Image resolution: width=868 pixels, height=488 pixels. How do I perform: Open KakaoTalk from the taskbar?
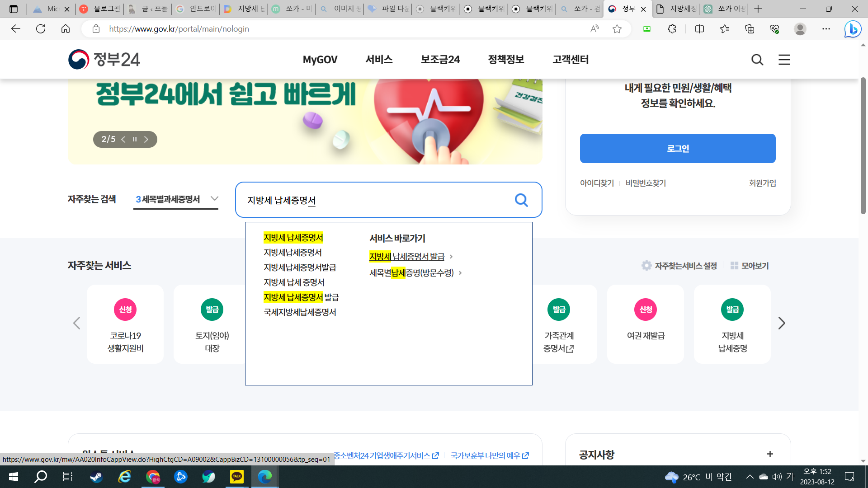(x=236, y=477)
